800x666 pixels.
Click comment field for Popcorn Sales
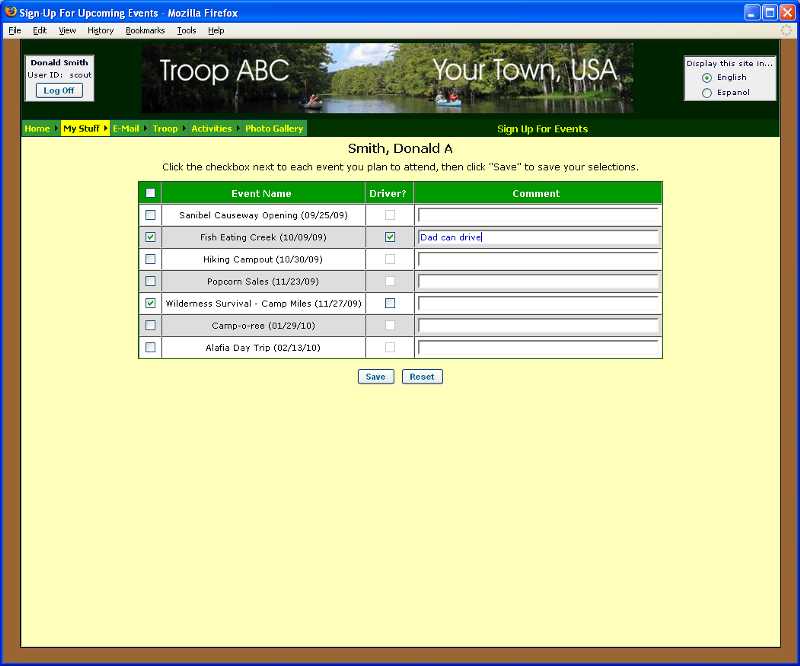[x=538, y=281]
